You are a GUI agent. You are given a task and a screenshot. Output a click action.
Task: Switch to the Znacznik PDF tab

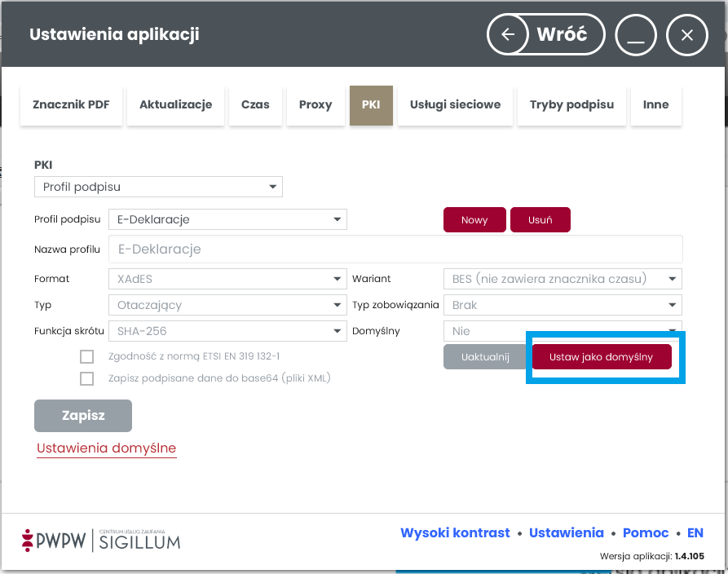71,104
